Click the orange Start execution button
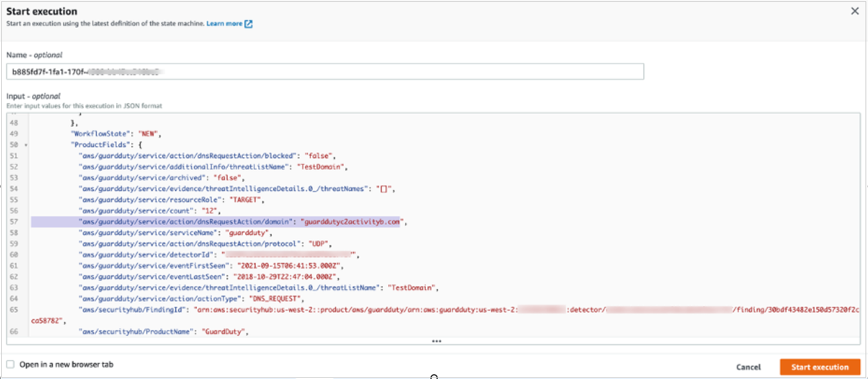The height and width of the screenshot is (379, 868). coord(819,367)
